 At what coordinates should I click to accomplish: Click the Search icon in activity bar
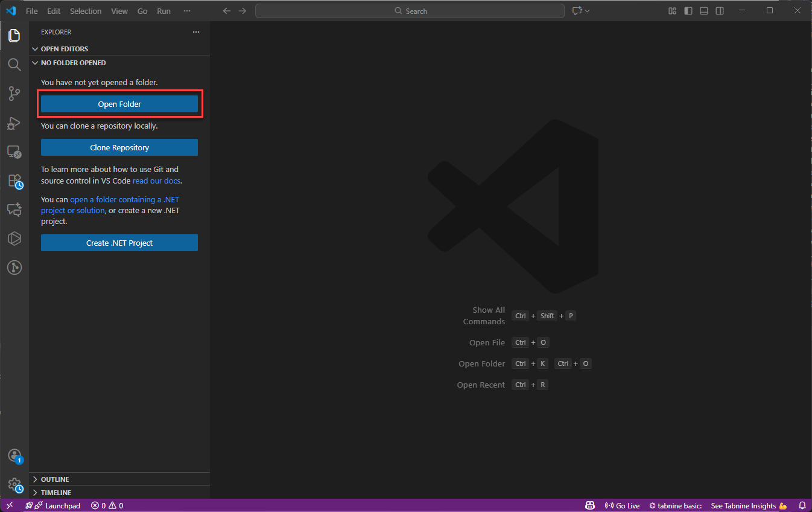pyautogui.click(x=14, y=65)
